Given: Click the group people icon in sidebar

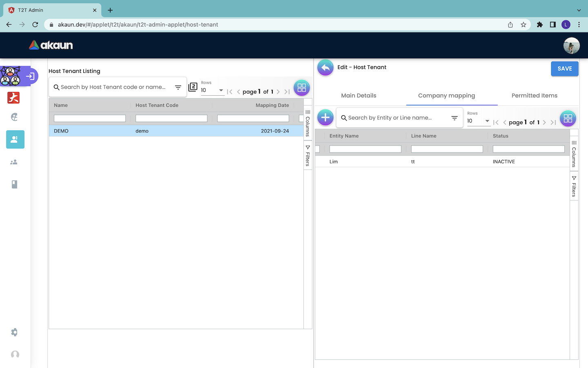Looking at the screenshot, I should click(14, 162).
